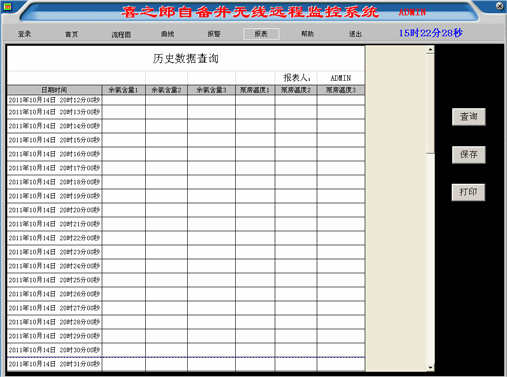Viewport: 507px width, 377px height.
Task: Click the scrollbar down arrow
Action: click(x=430, y=367)
